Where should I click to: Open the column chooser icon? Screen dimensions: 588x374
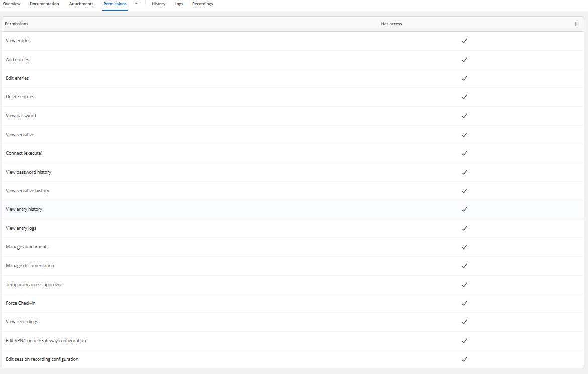tap(577, 24)
